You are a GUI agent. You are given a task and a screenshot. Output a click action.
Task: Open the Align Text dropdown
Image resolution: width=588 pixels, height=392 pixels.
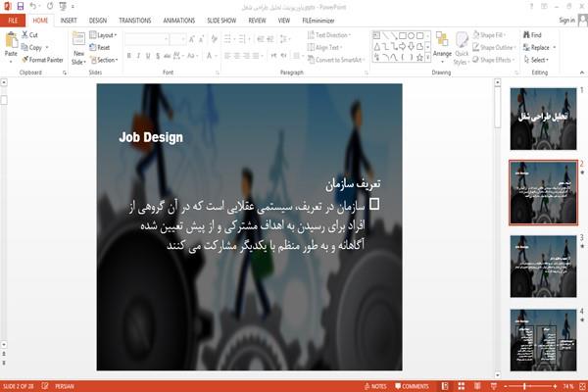click(324, 47)
